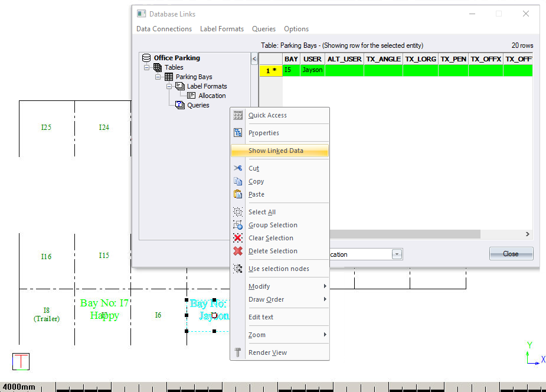Collapse the Parking Bays tree node

coord(158,77)
